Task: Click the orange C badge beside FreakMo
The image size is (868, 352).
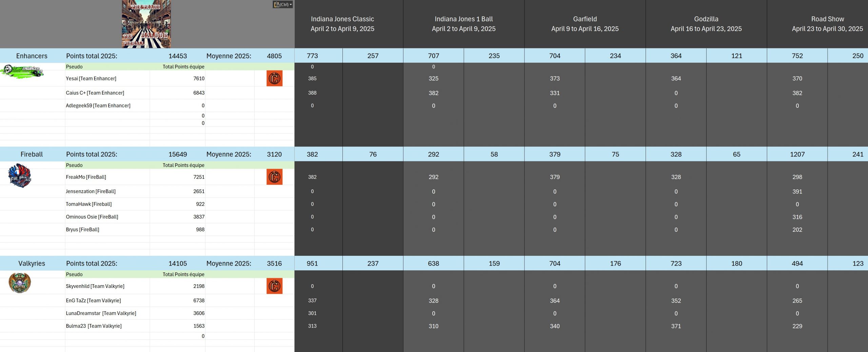Action: [x=274, y=177]
